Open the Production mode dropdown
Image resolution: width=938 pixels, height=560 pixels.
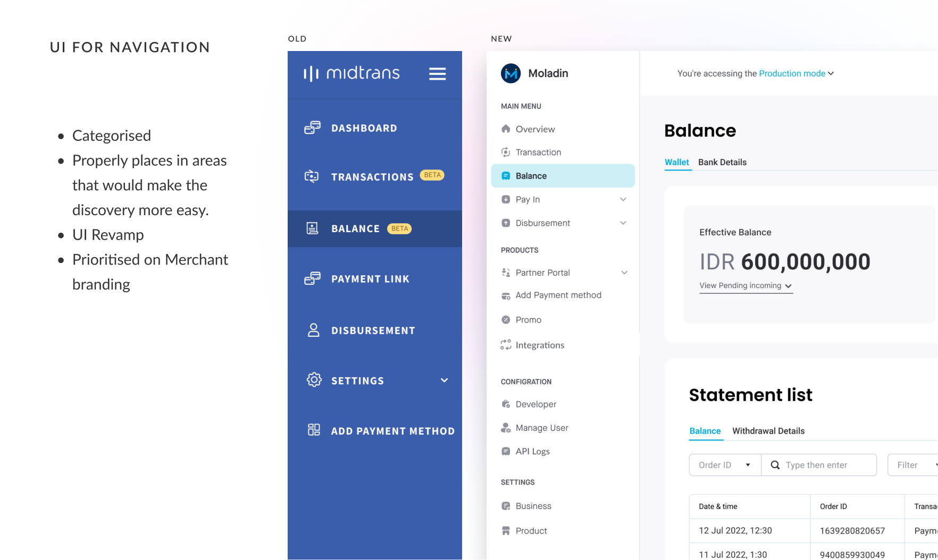(796, 73)
